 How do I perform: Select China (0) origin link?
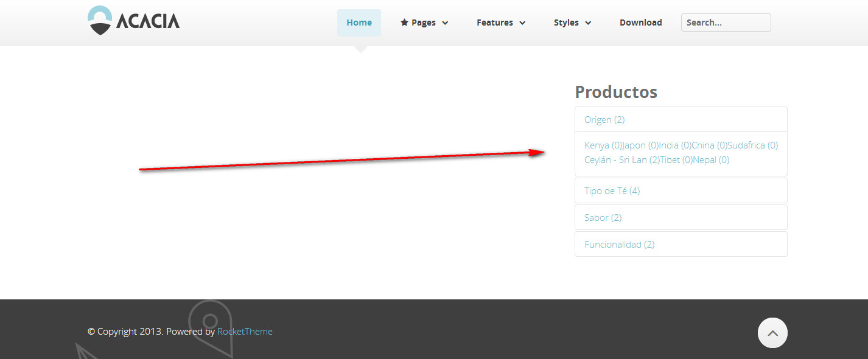click(x=709, y=145)
